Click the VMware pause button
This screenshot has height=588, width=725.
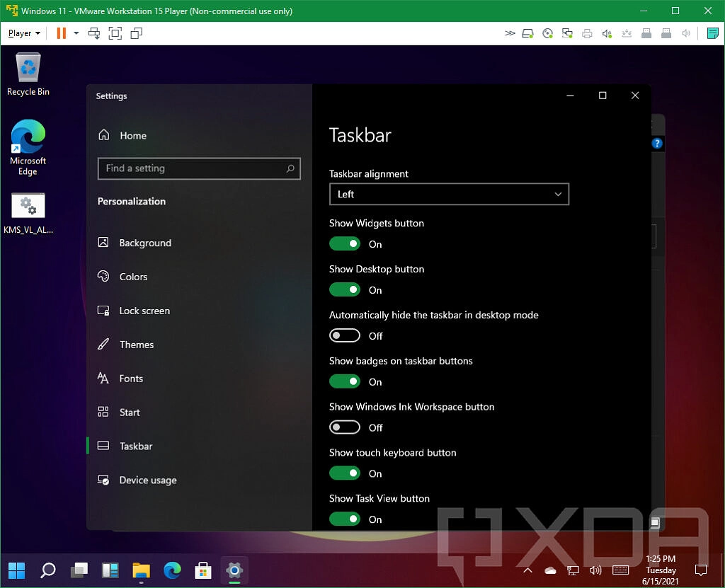[x=61, y=33]
